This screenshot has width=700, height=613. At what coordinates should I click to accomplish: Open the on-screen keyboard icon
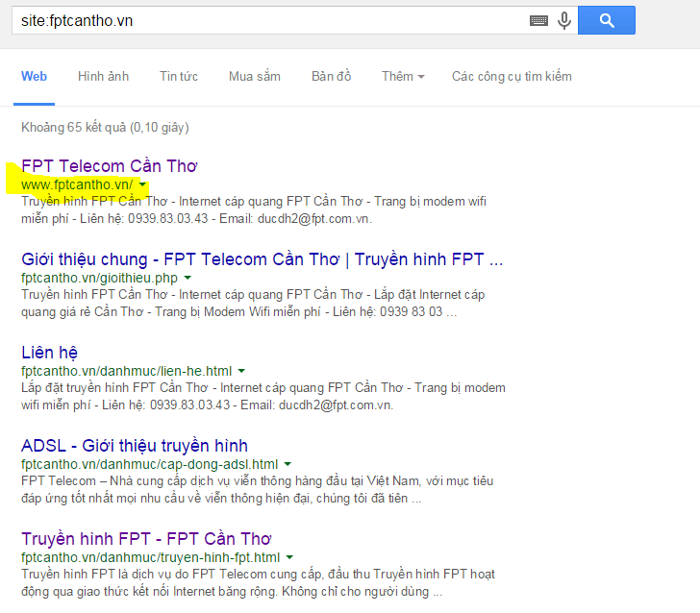(538, 20)
